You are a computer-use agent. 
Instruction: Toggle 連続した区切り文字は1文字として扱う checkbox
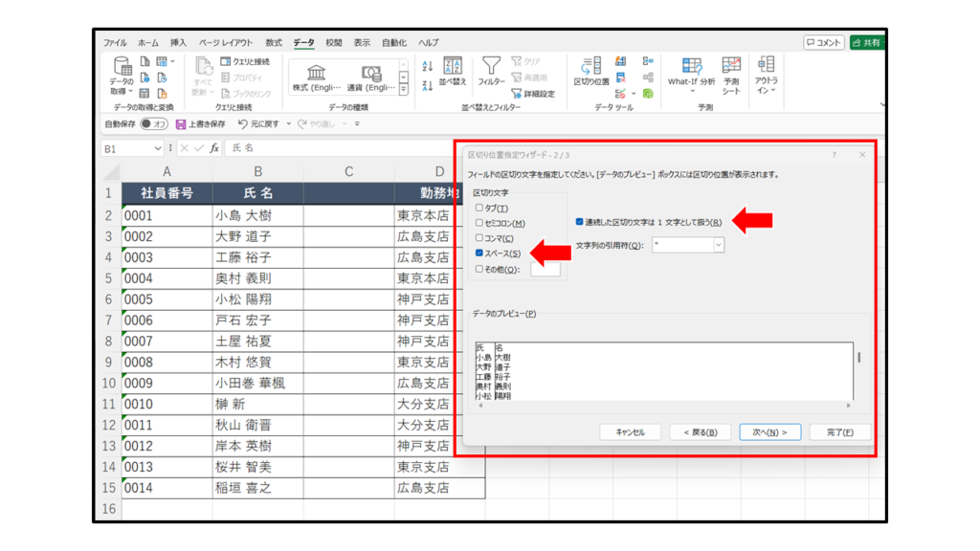coord(579,222)
